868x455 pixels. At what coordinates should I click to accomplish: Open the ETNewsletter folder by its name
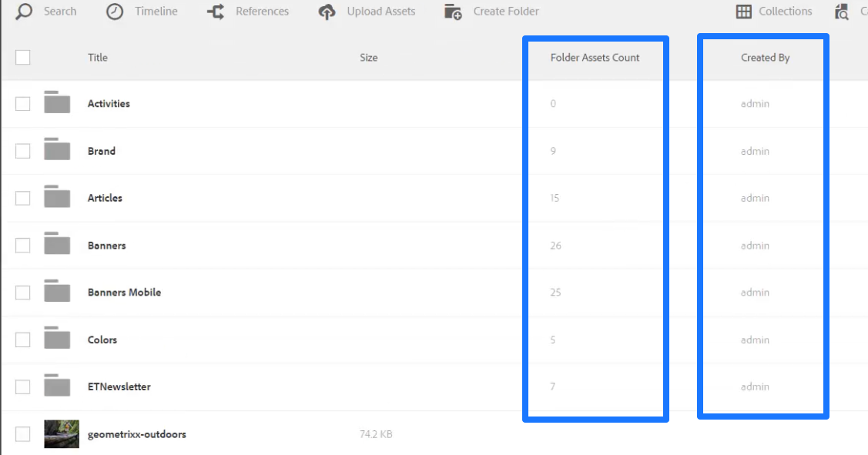tap(119, 386)
